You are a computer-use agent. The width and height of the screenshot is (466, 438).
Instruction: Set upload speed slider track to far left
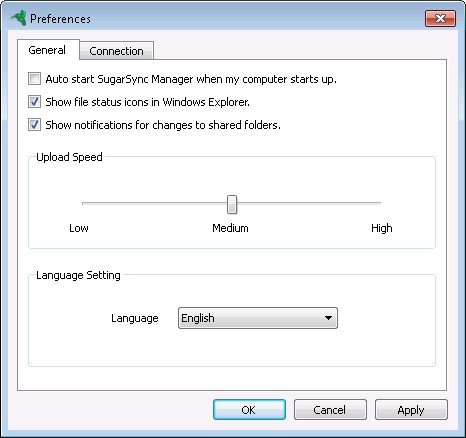point(83,203)
